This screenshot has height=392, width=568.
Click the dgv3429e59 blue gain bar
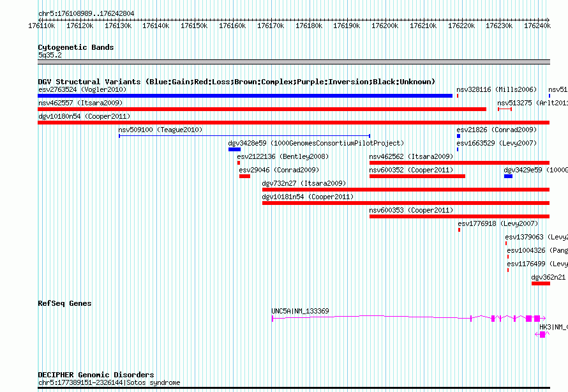pos(508,176)
